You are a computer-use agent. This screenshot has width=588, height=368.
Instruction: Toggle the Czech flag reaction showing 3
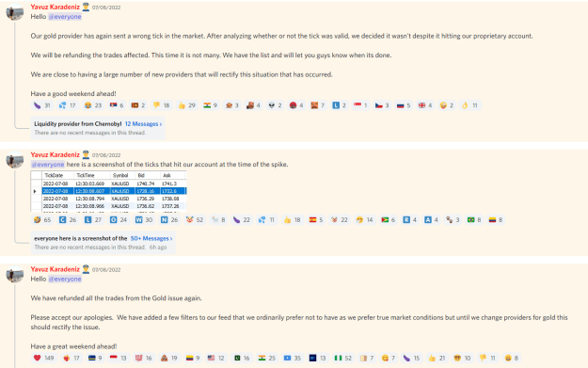pyautogui.click(x=382, y=105)
